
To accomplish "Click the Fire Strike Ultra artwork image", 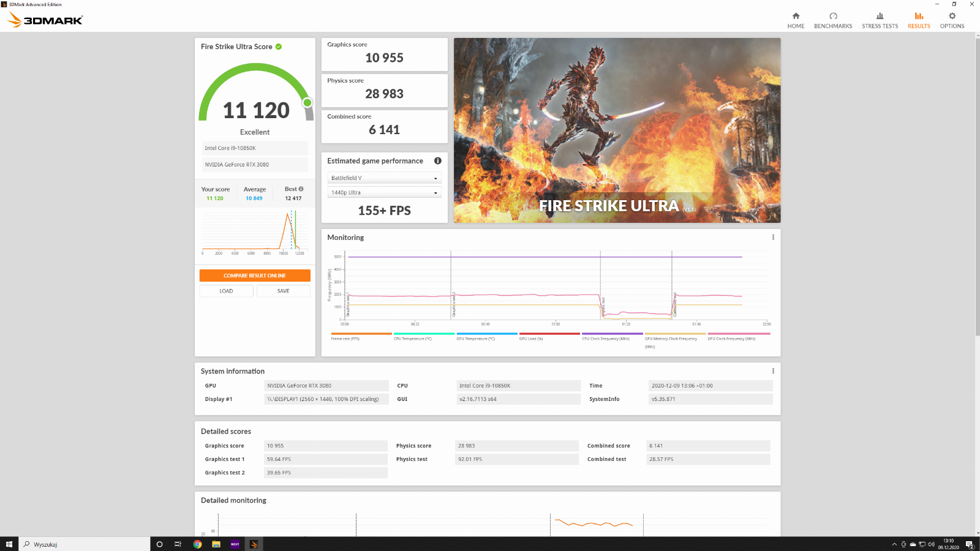I will tap(617, 130).
